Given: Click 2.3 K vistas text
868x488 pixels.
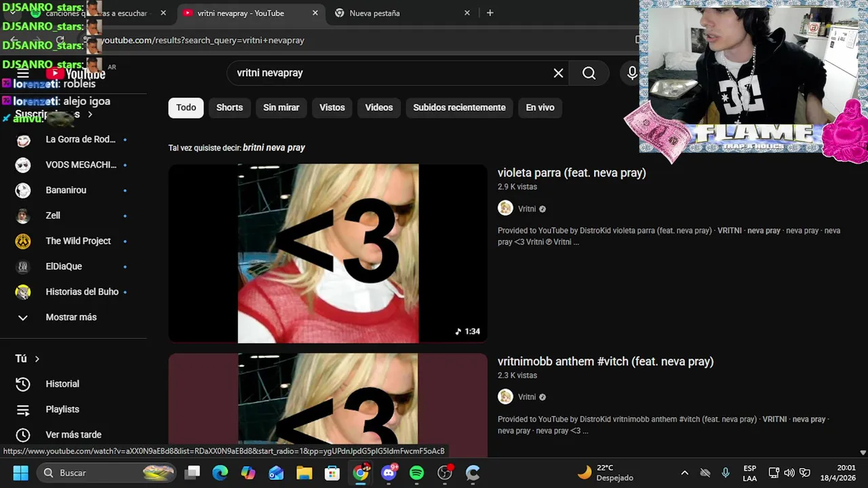Looking at the screenshot, I should click(517, 375).
